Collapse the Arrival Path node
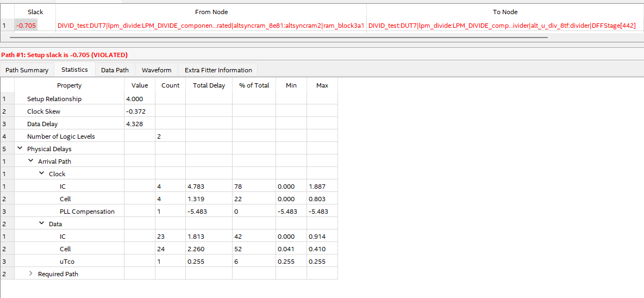The width and height of the screenshot is (644, 298). pyautogui.click(x=31, y=161)
